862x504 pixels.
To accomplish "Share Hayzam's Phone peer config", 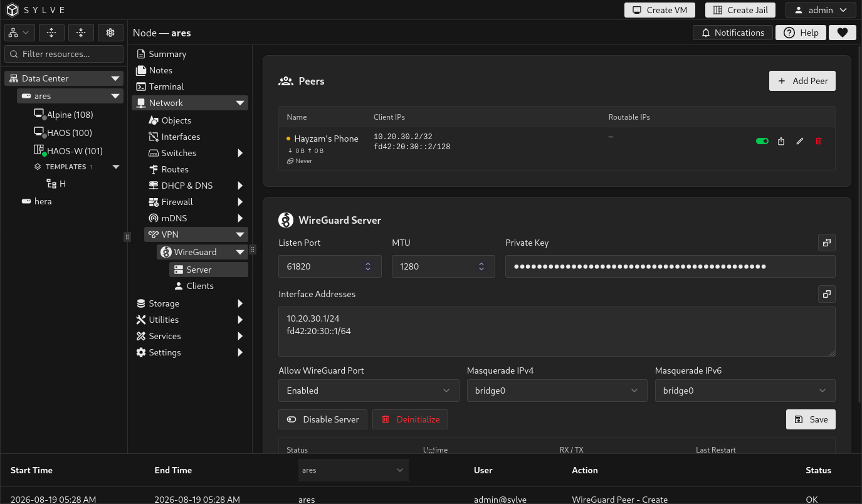I will pos(781,141).
